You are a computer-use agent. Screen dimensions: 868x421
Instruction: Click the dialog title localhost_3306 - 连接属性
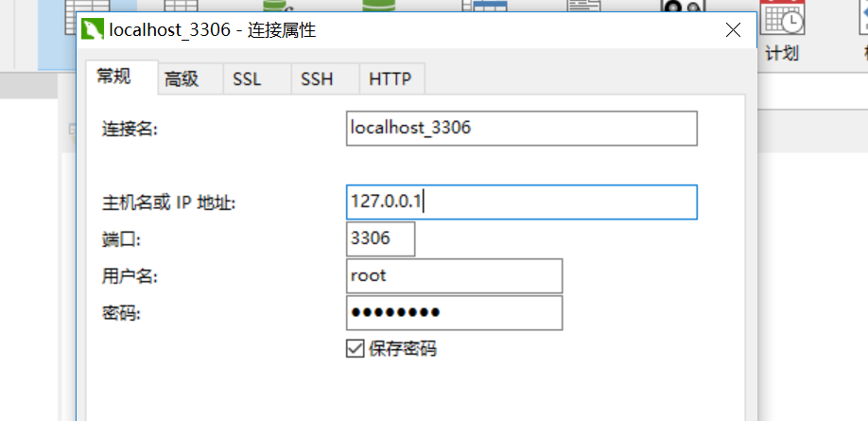click(213, 30)
